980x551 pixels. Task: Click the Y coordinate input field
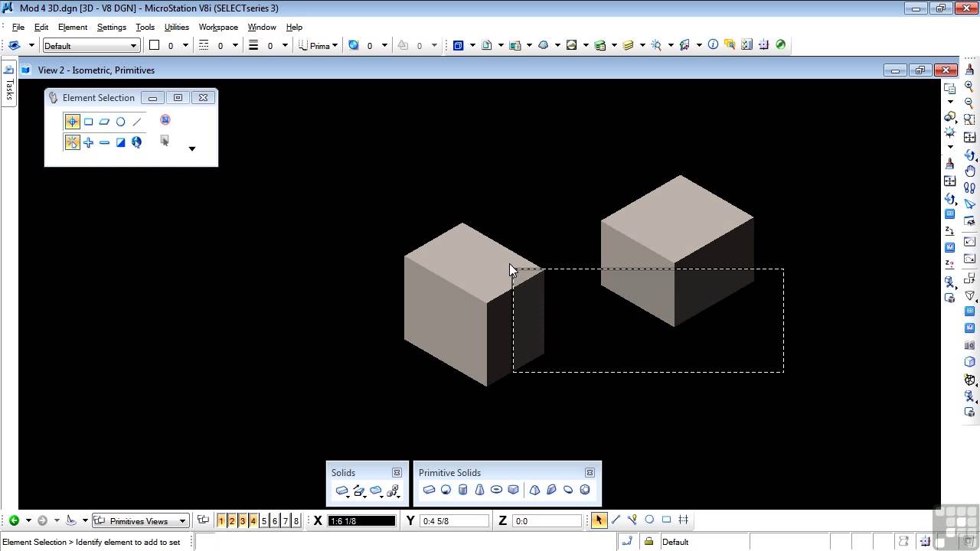[x=455, y=521]
